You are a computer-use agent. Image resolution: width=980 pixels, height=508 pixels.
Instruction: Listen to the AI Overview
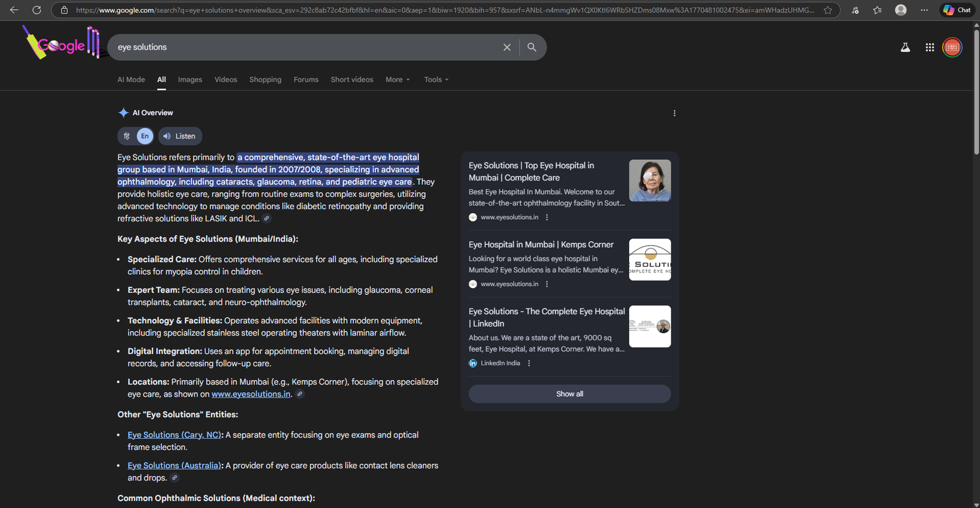180,136
